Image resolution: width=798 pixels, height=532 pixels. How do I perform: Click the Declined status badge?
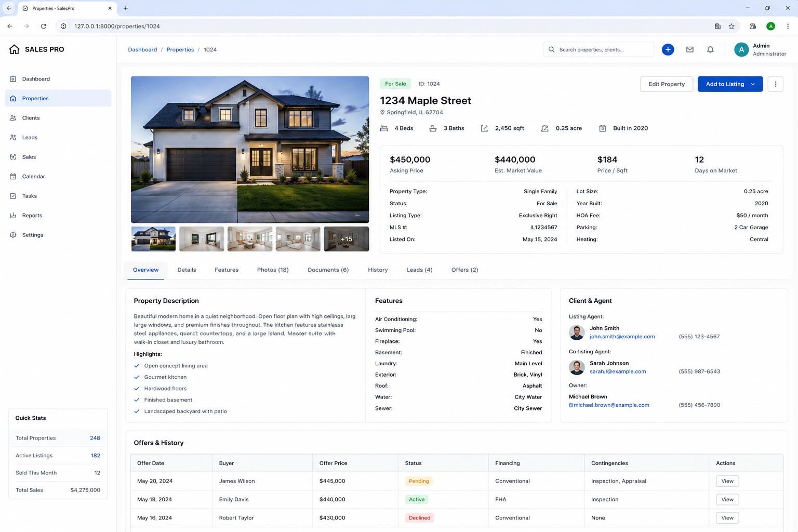[419, 518]
